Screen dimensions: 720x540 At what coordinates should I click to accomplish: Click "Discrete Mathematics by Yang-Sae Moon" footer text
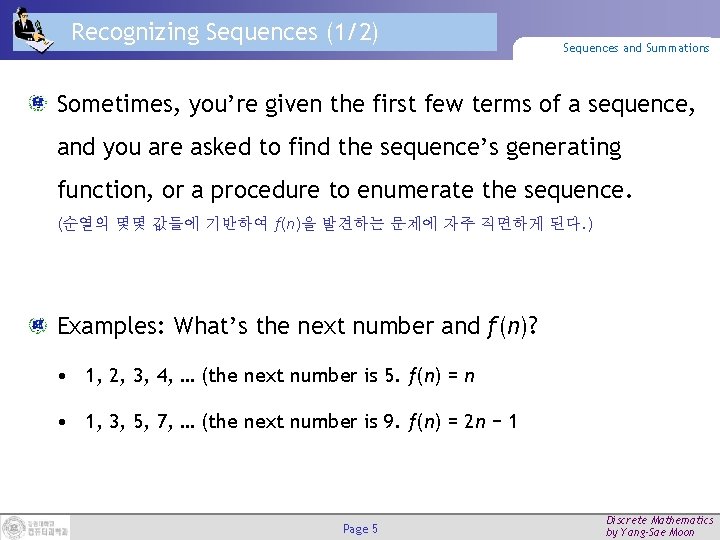[659, 526]
